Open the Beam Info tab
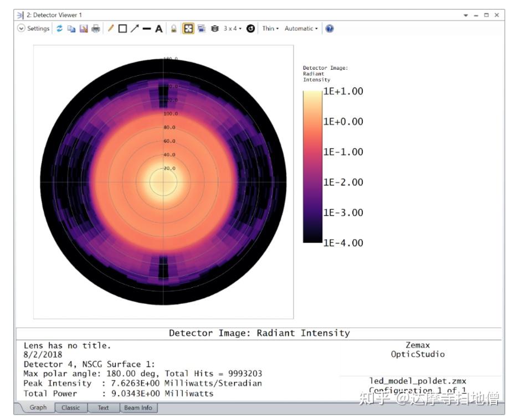The image size is (513, 420). [x=138, y=408]
